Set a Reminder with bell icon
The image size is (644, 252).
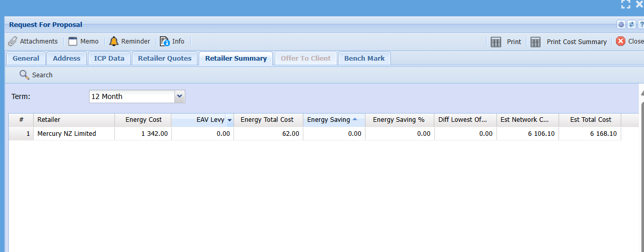(x=129, y=41)
